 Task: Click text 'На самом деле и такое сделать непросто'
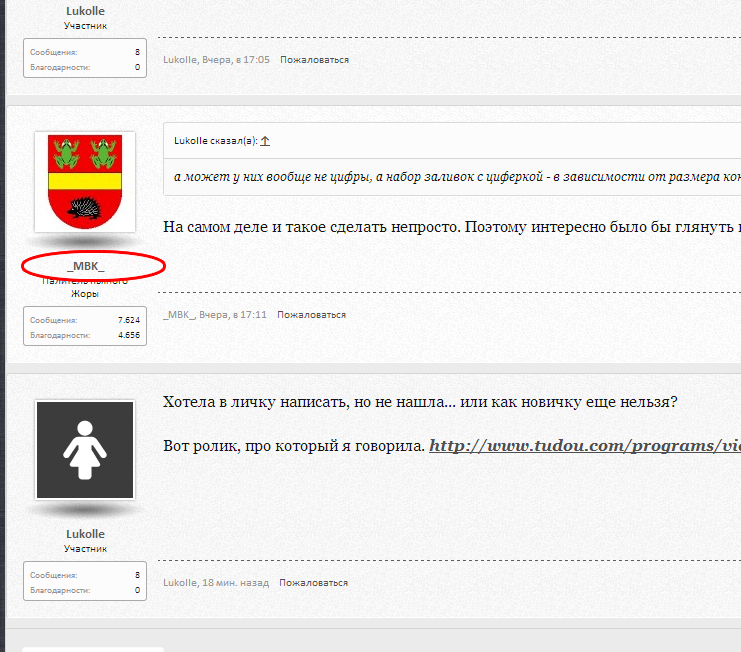[312, 227]
